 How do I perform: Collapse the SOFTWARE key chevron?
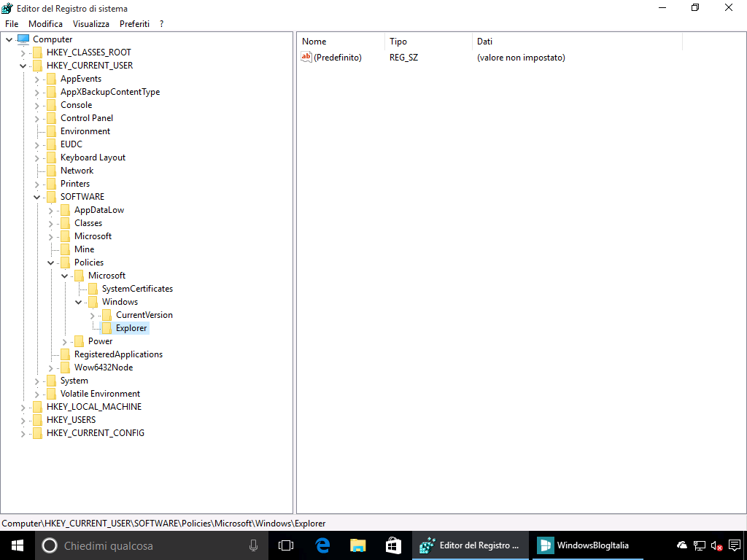point(36,197)
